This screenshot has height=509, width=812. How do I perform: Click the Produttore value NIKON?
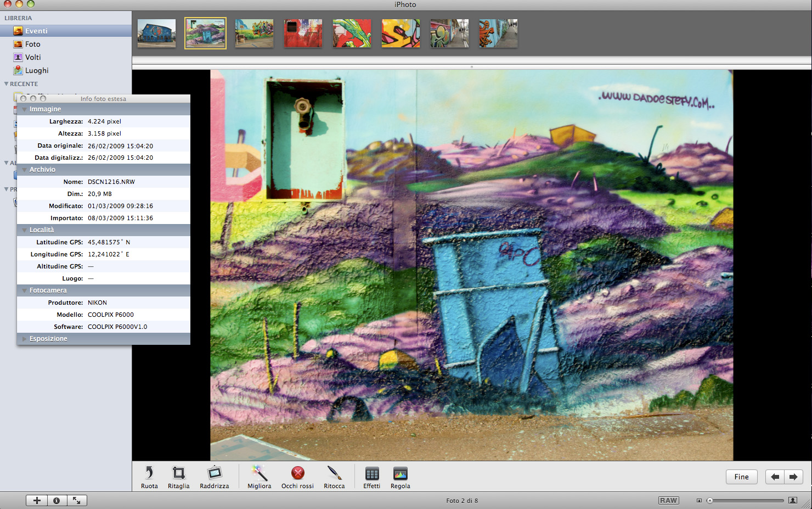97,303
